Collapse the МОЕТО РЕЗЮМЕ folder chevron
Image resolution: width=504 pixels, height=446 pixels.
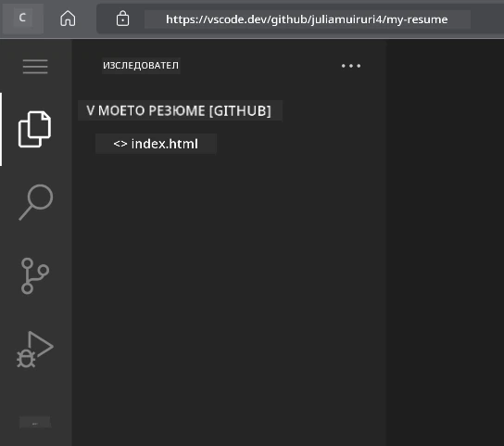(90, 110)
